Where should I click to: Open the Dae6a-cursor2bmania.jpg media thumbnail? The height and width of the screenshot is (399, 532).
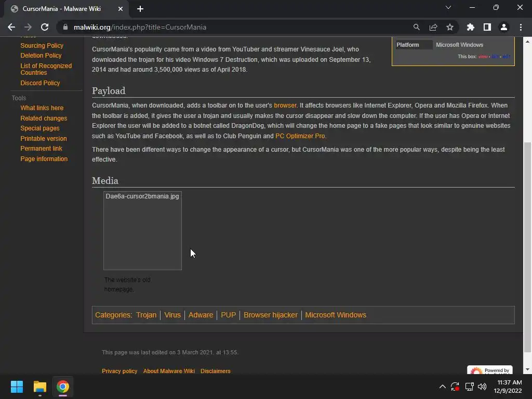(x=142, y=231)
